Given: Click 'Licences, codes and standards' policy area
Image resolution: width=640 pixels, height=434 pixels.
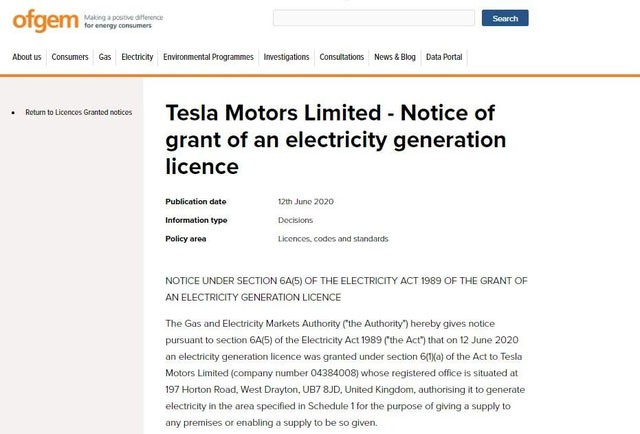Looking at the screenshot, I should click(333, 239).
